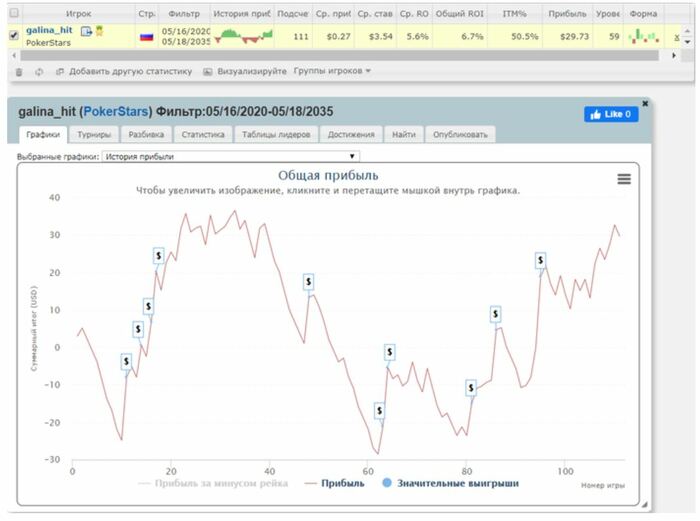Click the Russian flag in the country column

(146, 37)
